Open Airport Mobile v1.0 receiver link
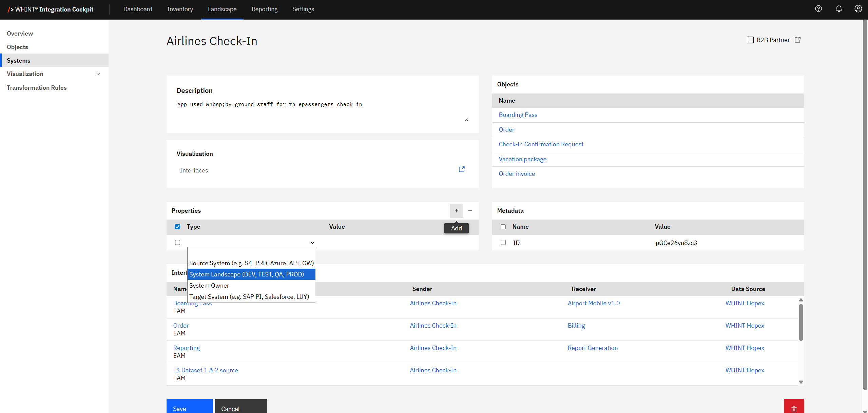 pyautogui.click(x=594, y=303)
